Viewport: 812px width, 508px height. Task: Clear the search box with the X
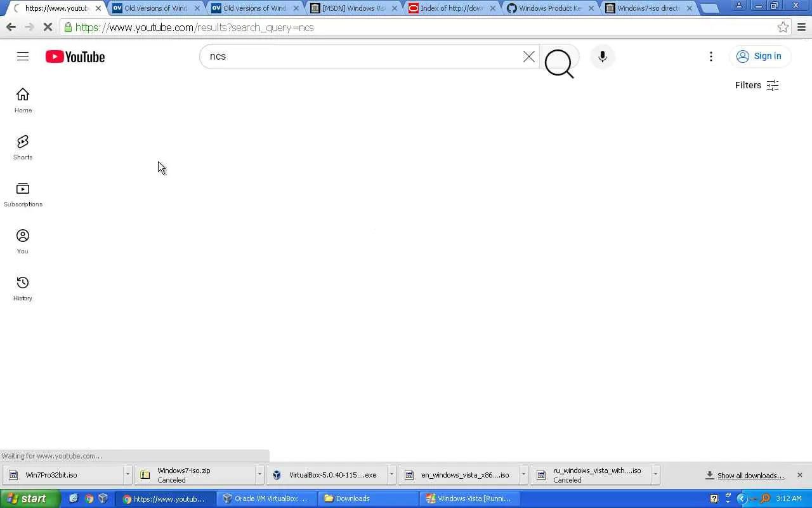[528, 57]
